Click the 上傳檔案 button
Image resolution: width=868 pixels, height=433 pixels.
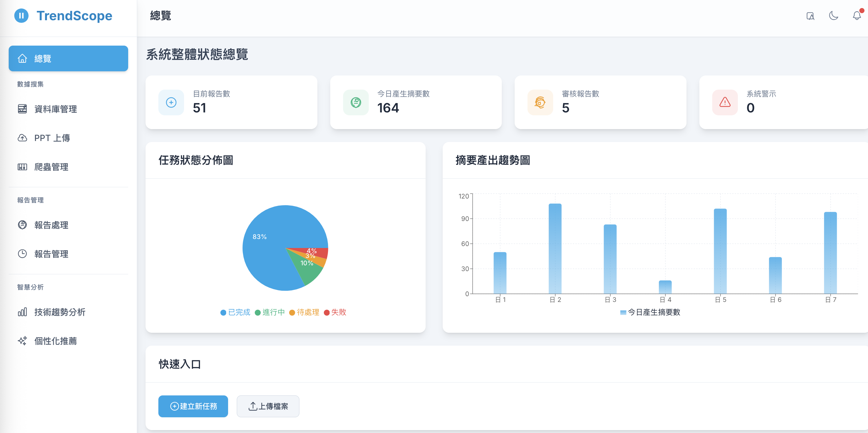268,406
